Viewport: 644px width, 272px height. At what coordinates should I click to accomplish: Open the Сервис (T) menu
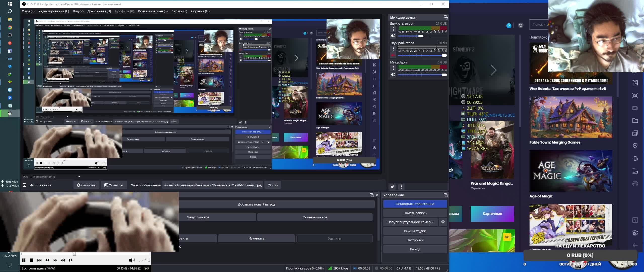tap(179, 11)
